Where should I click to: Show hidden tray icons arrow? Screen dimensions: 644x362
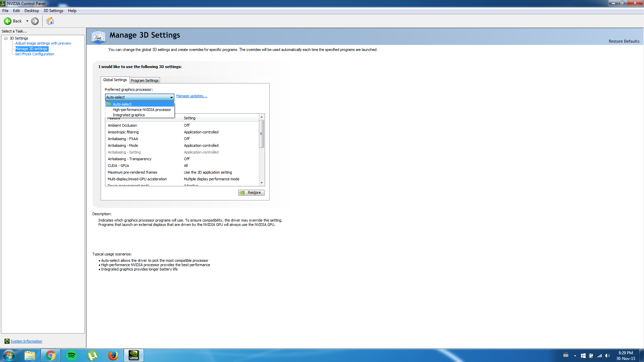575,356
